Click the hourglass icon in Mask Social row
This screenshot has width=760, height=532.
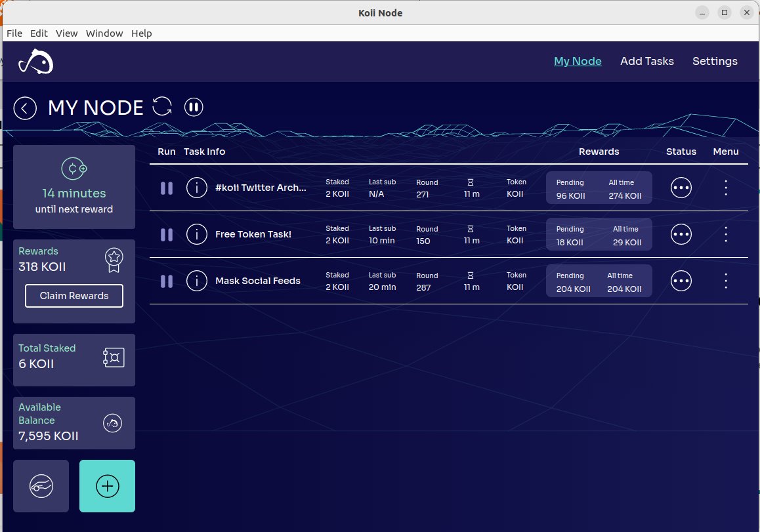tap(470, 276)
